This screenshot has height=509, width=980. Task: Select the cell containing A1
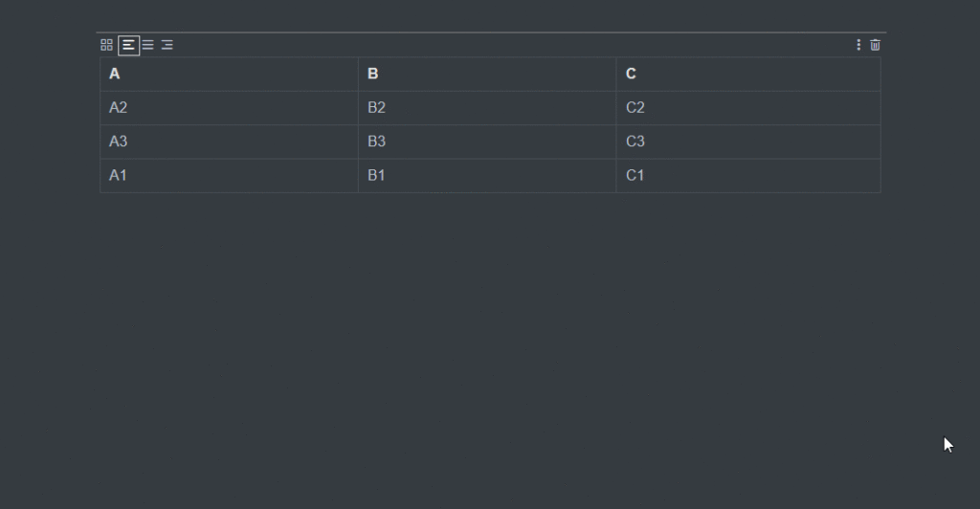229,175
